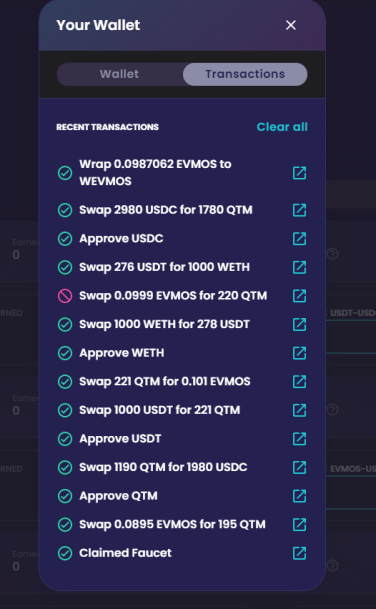Viewport: 376px width, 609px height.
Task: Click 'Swap 0.0999 EVMOS for 220 QTM' text
Action: tap(173, 296)
